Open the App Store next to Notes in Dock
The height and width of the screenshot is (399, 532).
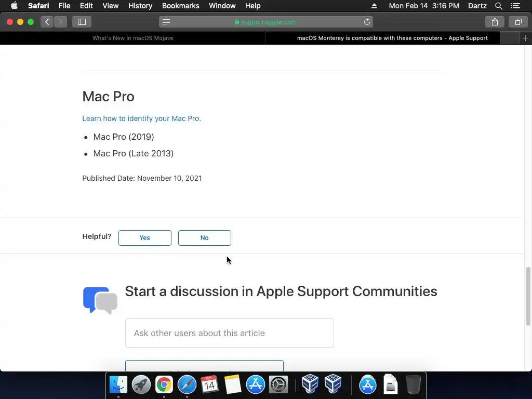point(256,385)
